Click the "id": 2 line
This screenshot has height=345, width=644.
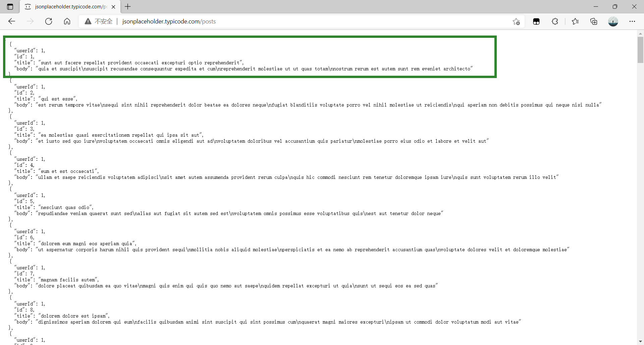[24, 93]
